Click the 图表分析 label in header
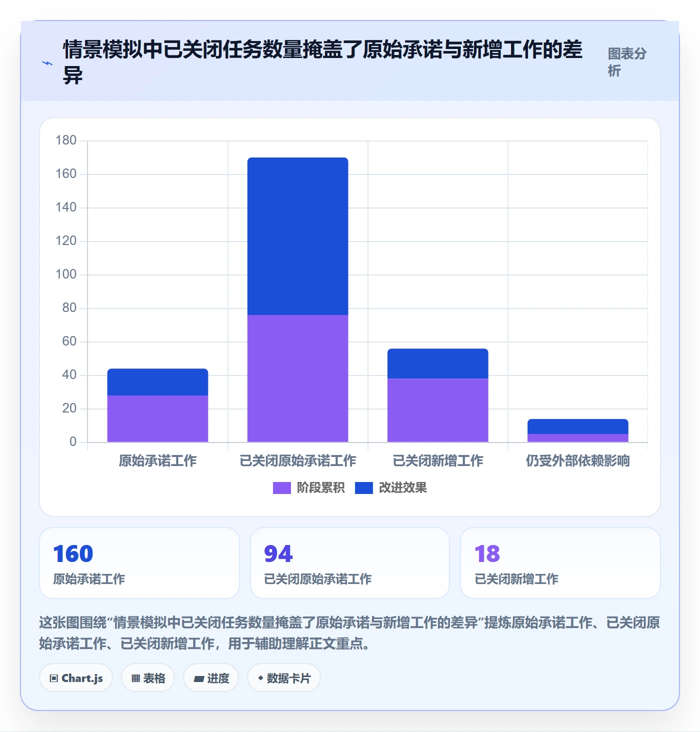The width and height of the screenshot is (700, 732). (627, 62)
